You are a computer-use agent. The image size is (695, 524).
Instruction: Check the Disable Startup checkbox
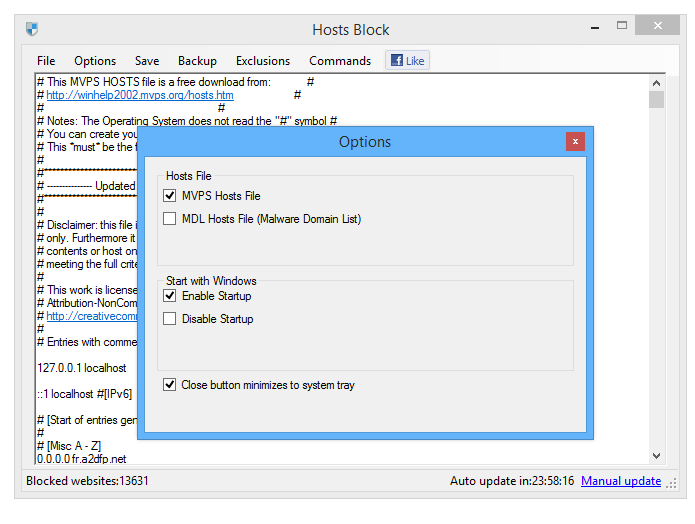point(169,319)
